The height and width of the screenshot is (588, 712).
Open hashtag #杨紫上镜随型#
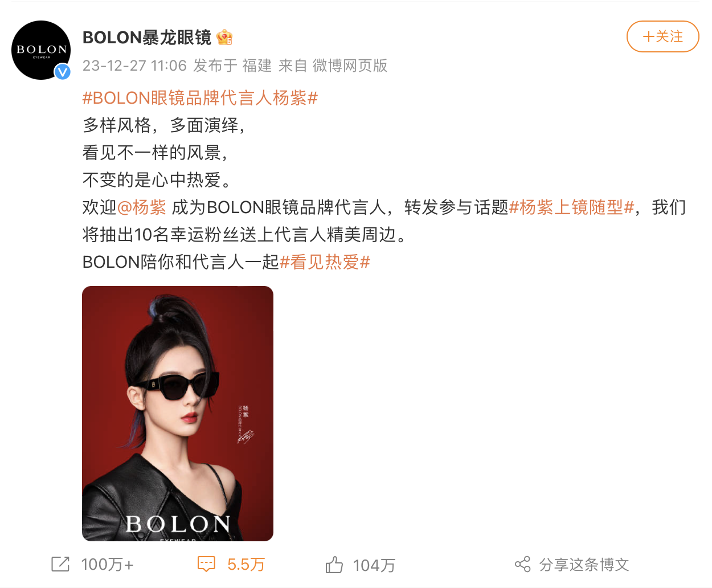pyautogui.click(x=571, y=207)
